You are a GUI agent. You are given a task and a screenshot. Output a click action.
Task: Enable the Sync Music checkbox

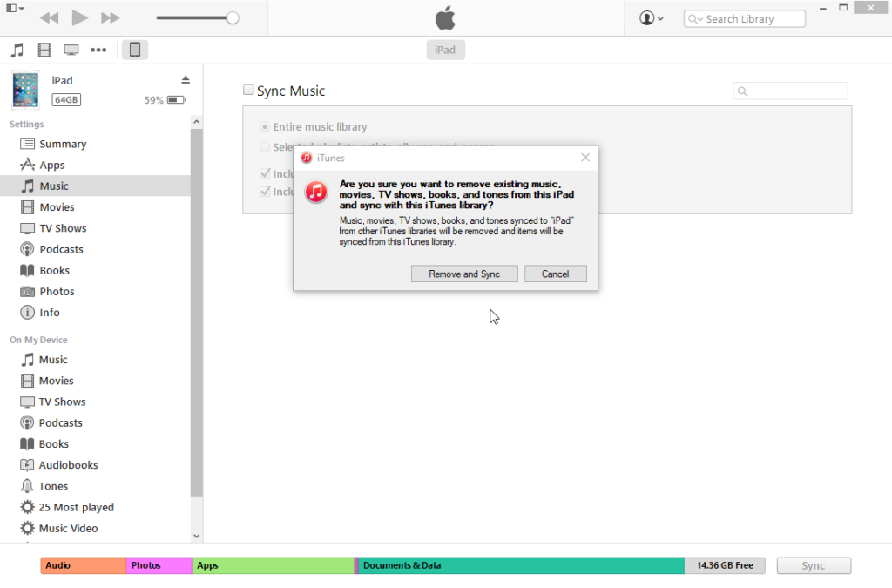[x=248, y=90]
